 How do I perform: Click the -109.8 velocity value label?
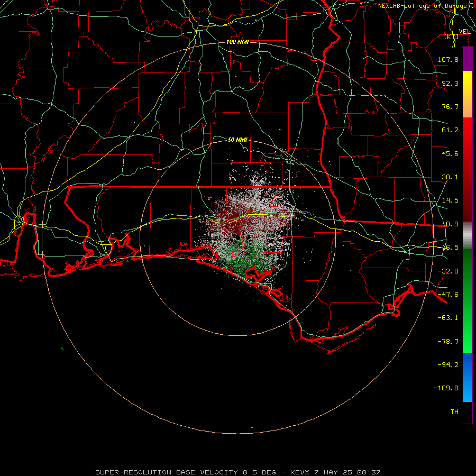point(446,388)
